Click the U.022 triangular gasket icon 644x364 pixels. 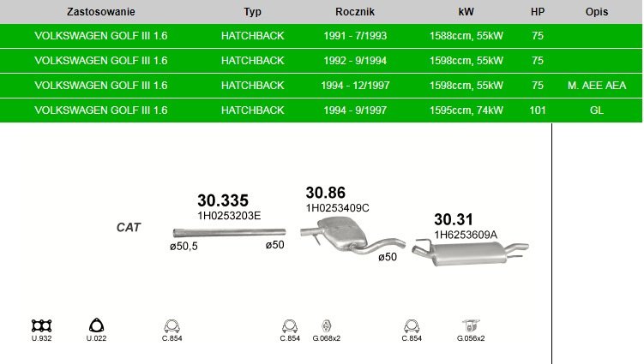97,325
